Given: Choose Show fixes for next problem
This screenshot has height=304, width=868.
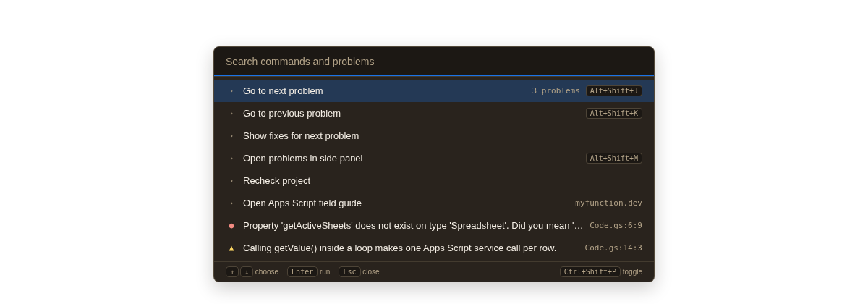Looking at the screenshot, I should [434, 135].
